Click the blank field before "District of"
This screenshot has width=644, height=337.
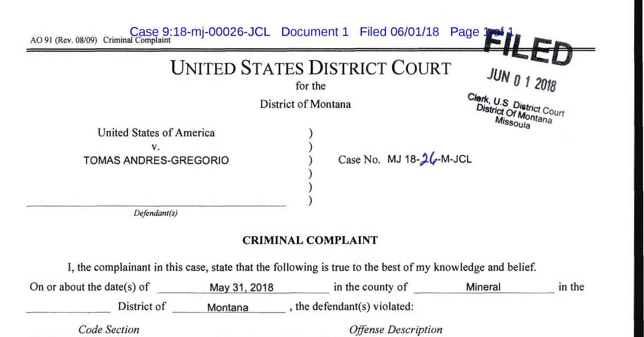pyautogui.click(x=68, y=307)
